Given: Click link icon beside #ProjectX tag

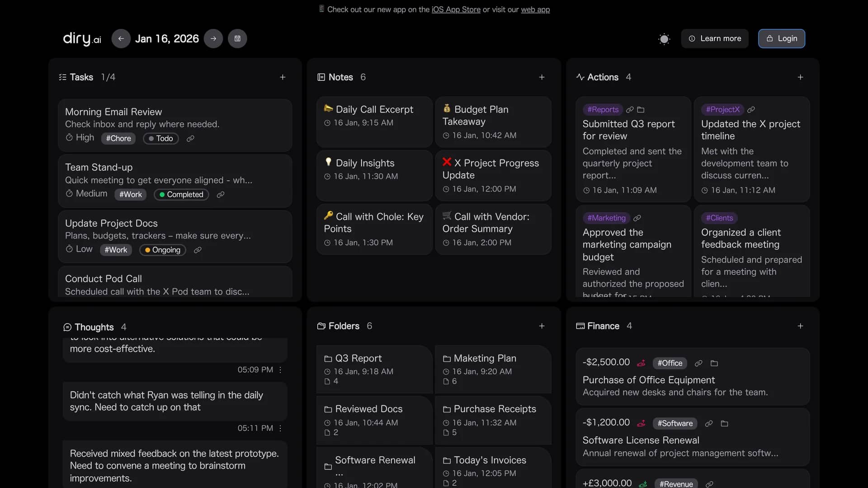Looking at the screenshot, I should (751, 110).
